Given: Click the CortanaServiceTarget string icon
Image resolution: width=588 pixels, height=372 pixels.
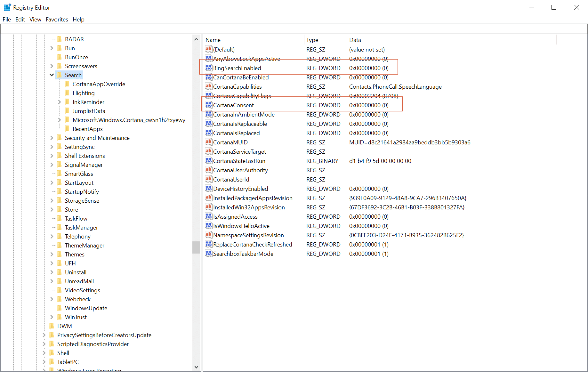Looking at the screenshot, I should click(209, 151).
